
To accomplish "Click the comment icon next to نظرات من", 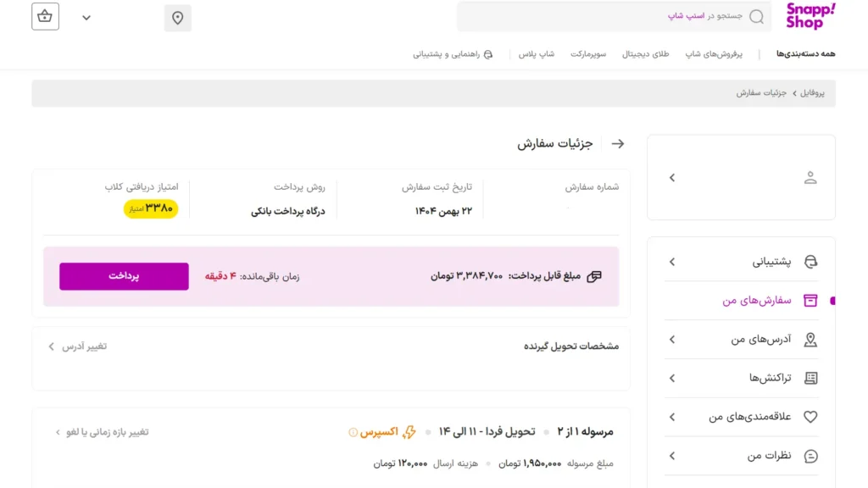I will [811, 456].
